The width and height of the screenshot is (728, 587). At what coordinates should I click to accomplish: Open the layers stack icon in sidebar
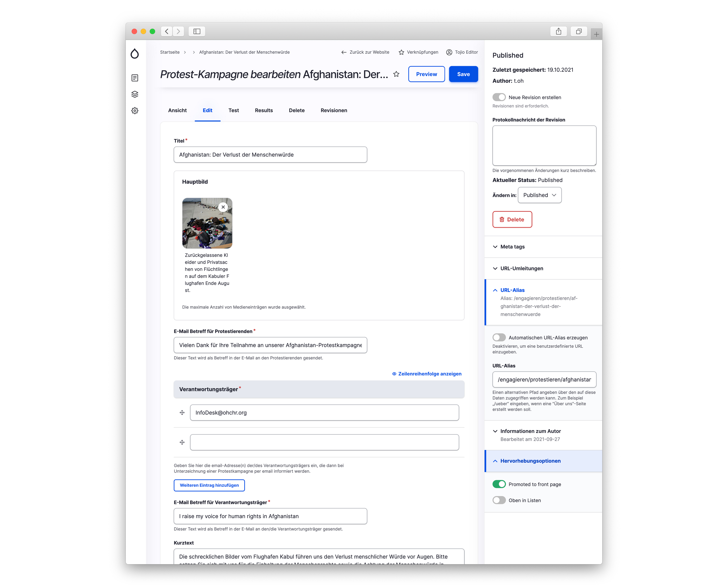[135, 94]
